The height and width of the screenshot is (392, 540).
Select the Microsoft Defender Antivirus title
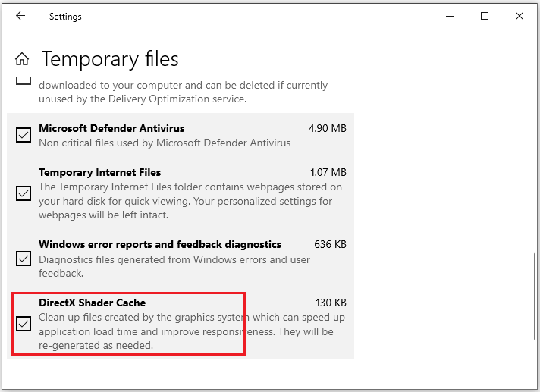(111, 128)
